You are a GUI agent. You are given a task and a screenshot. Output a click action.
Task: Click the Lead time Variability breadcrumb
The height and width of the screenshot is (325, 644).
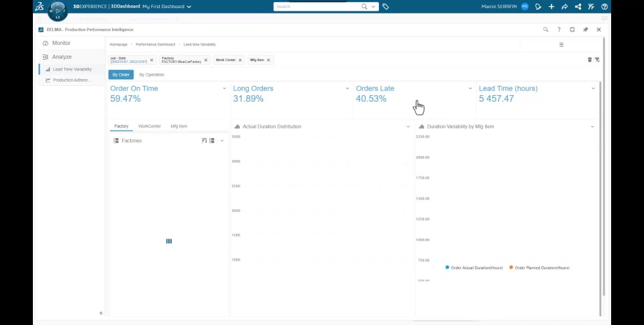click(200, 44)
